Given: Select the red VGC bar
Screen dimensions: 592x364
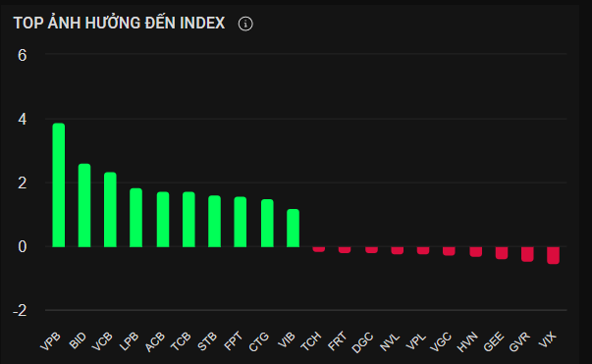Looking at the screenshot, I should [449, 251].
